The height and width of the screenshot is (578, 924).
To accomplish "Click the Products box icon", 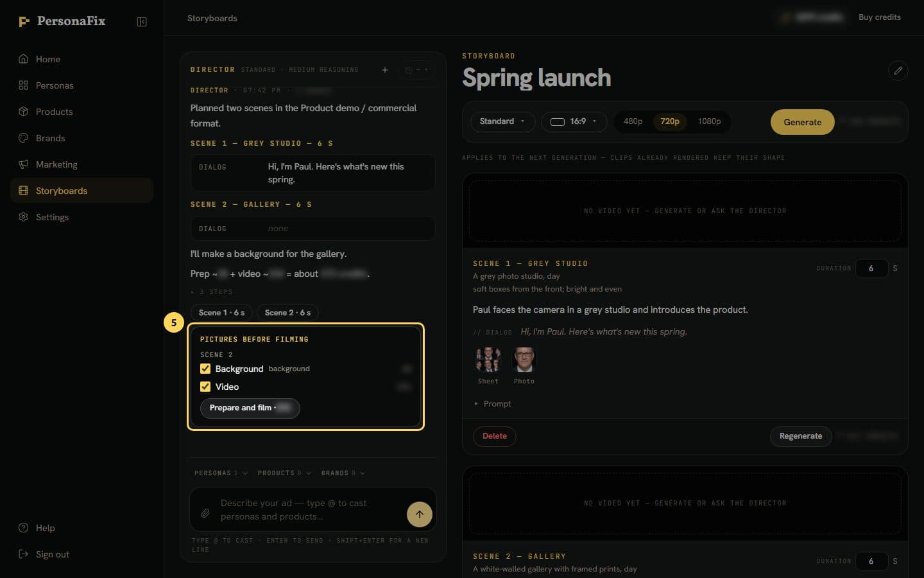I will click(24, 112).
